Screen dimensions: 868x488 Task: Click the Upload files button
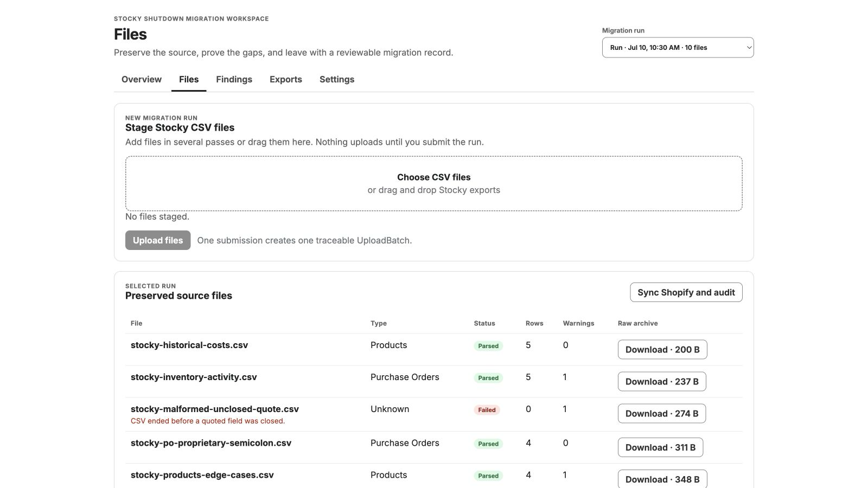pyautogui.click(x=158, y=240)
